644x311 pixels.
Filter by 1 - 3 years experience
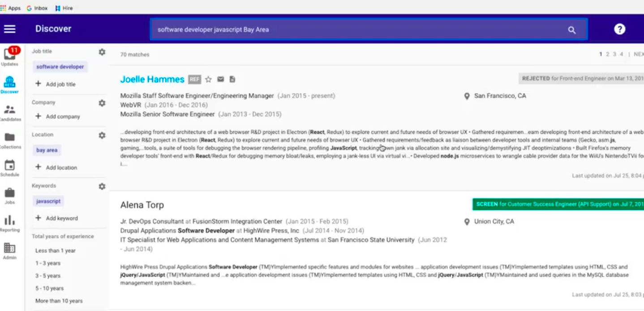(48, 263)
